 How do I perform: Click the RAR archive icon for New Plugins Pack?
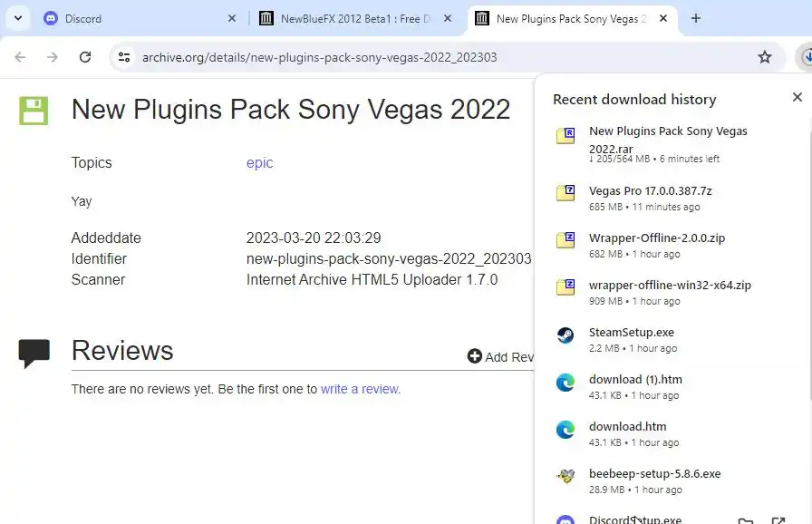click(x=565, y=135)
